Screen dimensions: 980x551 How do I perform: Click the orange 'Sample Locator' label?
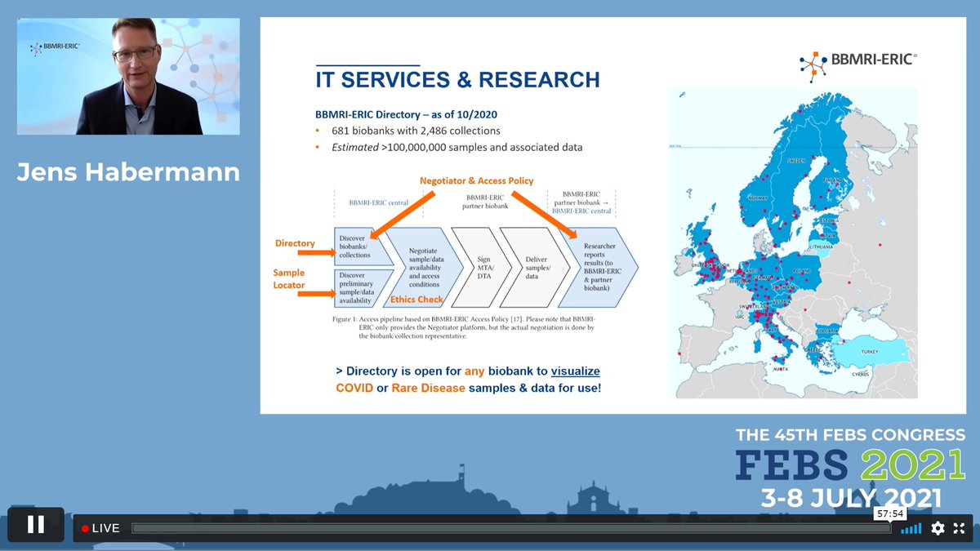289,279
